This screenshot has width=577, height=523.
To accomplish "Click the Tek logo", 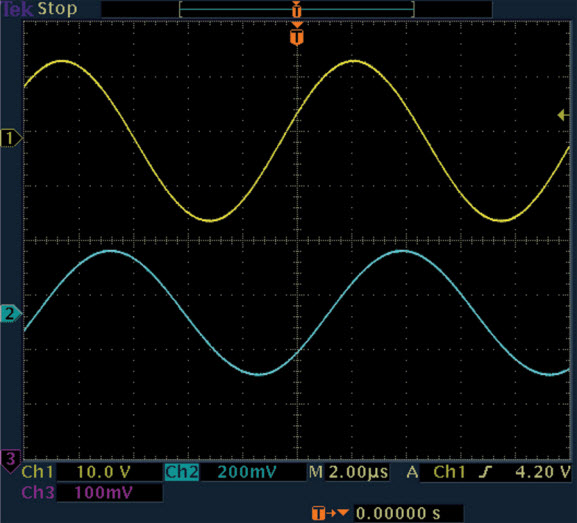I will pos(17,9).
